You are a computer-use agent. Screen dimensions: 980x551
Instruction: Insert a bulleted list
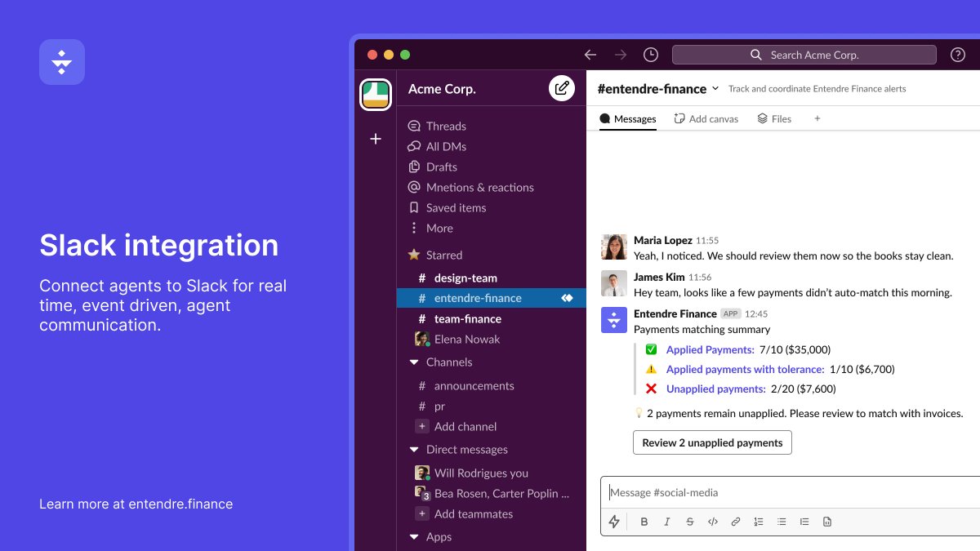782,522
